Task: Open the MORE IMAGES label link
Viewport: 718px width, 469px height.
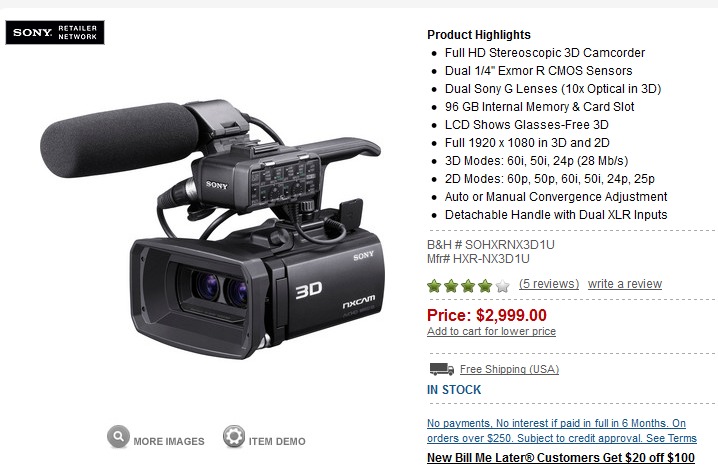Action: pos(169,442)
